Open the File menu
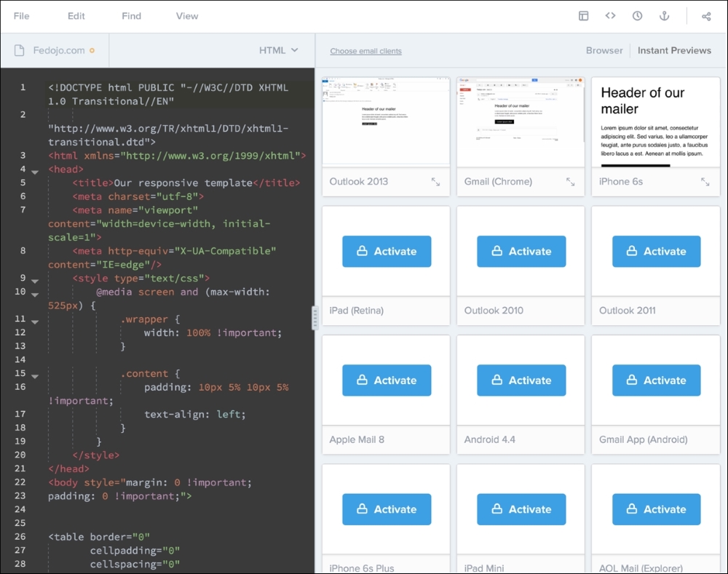This screenshot has height=574, width=728. click(x=21, y=16)
